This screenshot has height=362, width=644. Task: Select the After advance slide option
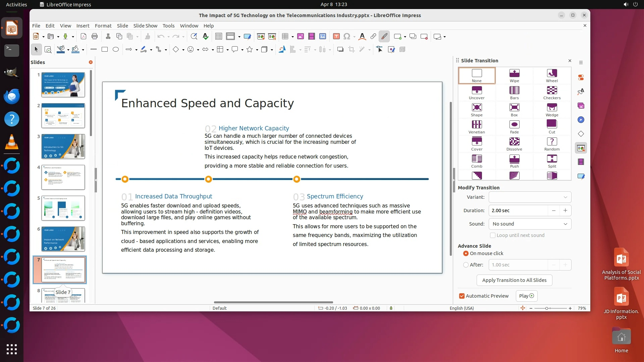click(x=466, y=265)
